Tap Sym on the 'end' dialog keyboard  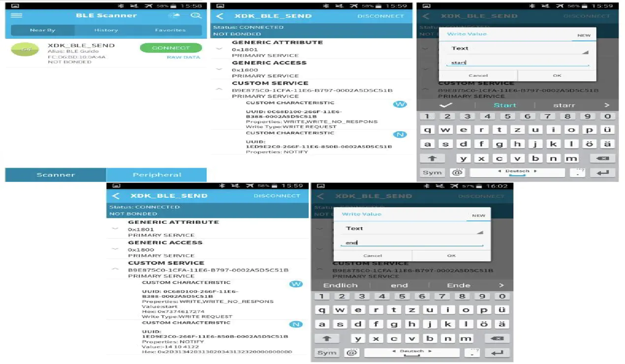327,353
